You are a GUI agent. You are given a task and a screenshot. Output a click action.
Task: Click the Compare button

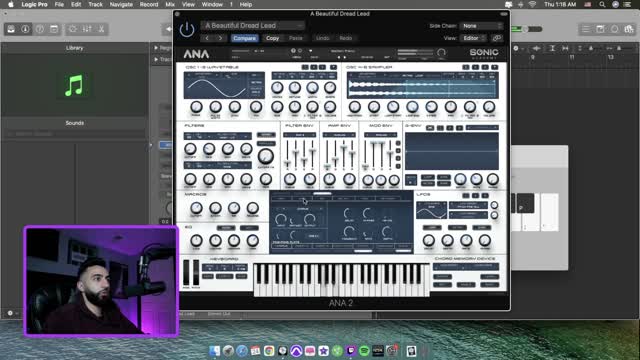click(244, 38)
